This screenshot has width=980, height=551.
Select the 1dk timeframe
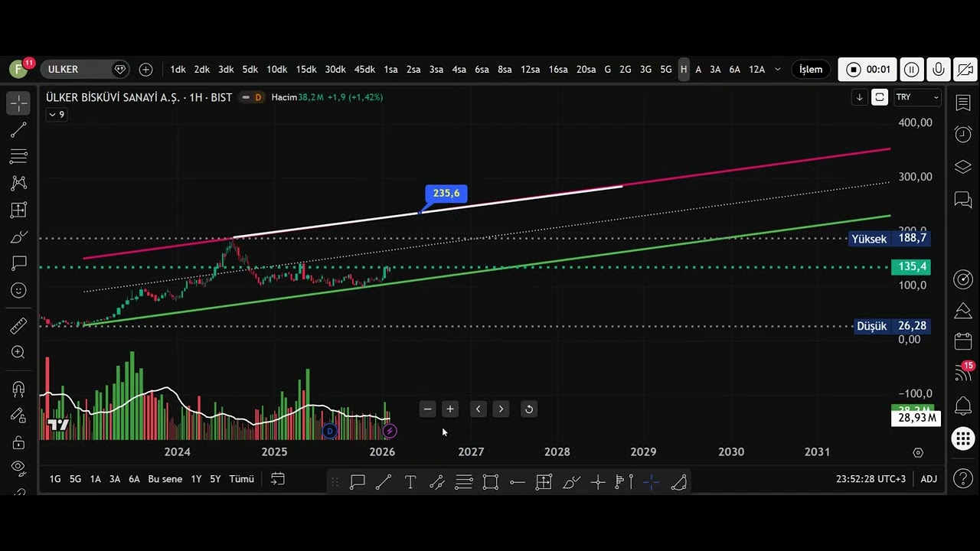click(178, 69)
